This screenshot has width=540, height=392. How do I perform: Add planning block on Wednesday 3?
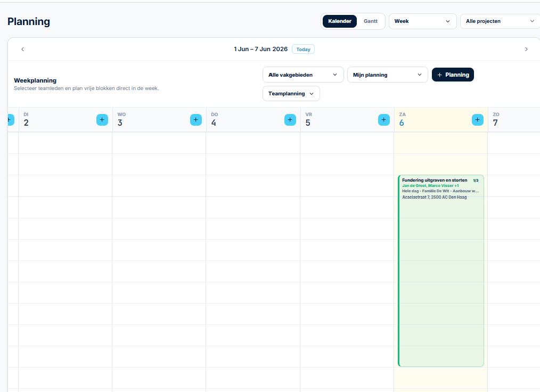click(x=195, y=120)
